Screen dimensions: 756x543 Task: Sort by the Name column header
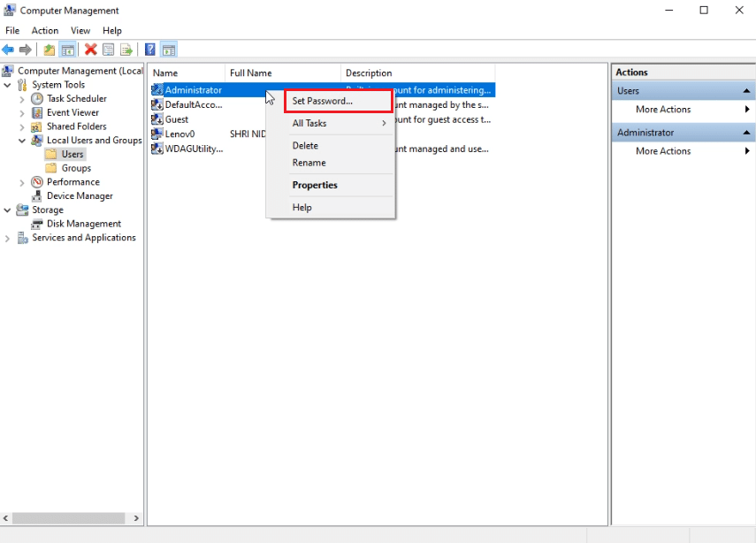(x=187, y=73)
